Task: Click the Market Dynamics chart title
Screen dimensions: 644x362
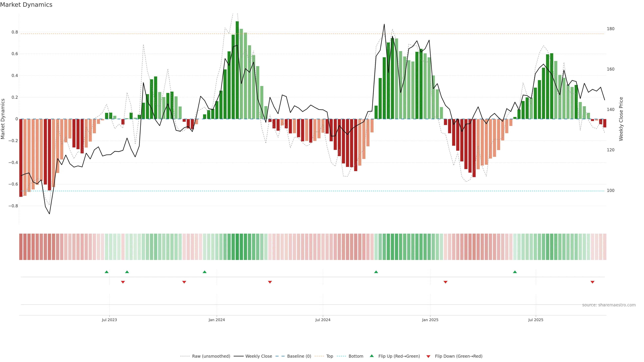Action: coord(26,5)
